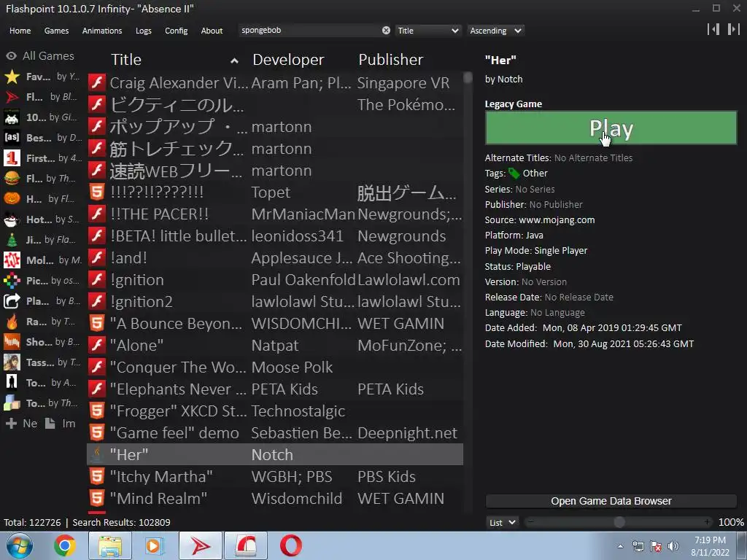Open the Logs tab
The width and height of the screenshot is (747, 560).
point(144,31)
